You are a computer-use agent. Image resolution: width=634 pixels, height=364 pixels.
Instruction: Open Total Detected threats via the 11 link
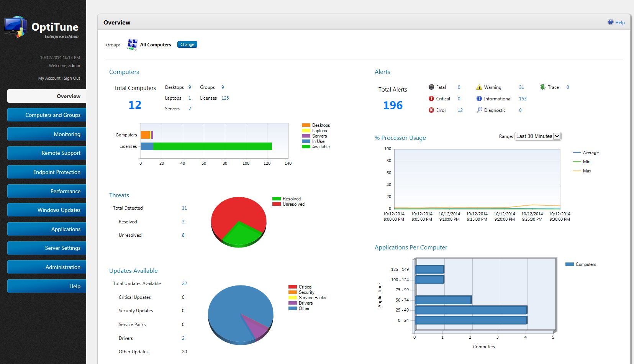pos(184,208)
